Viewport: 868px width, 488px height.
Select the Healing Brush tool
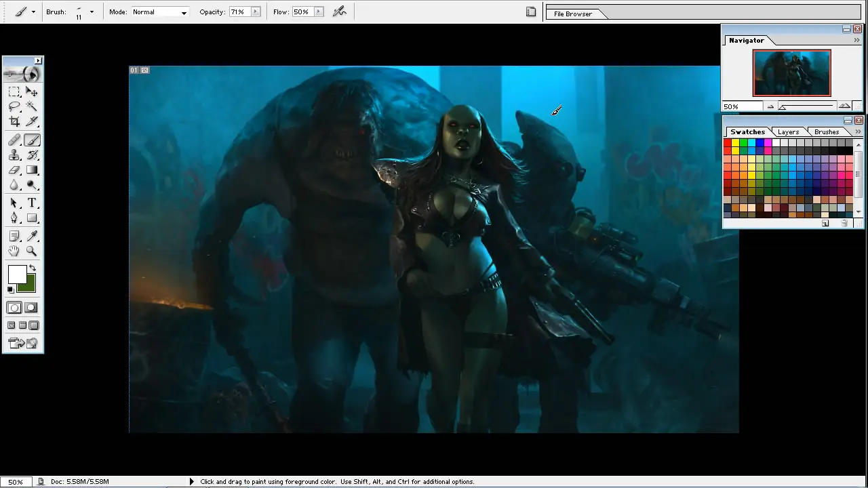point(14,140)
